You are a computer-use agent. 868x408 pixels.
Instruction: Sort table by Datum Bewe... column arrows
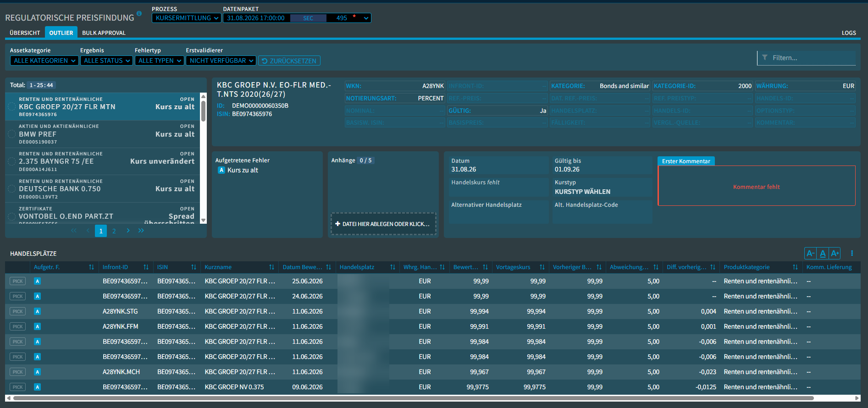(x=328, y=267)
